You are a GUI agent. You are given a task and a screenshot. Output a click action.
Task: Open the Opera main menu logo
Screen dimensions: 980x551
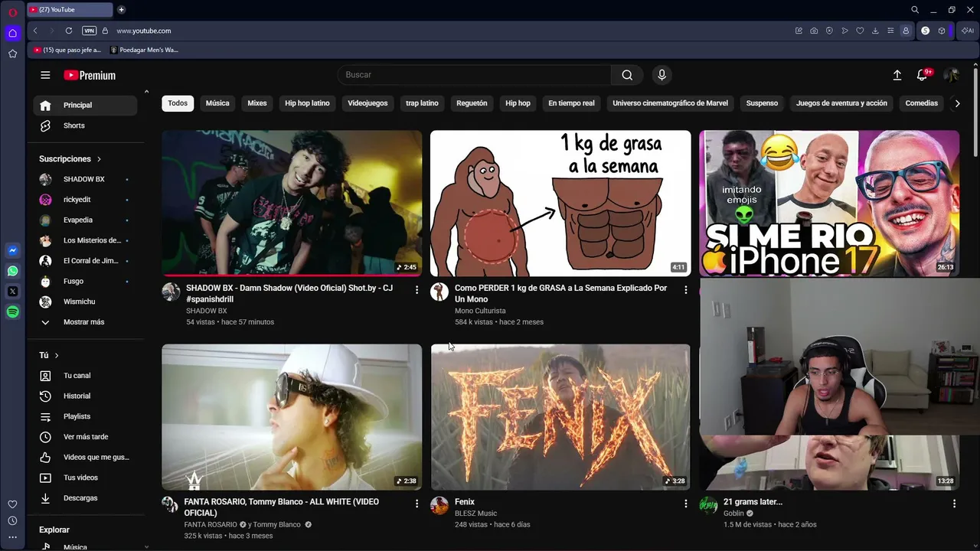click(13, 11)
